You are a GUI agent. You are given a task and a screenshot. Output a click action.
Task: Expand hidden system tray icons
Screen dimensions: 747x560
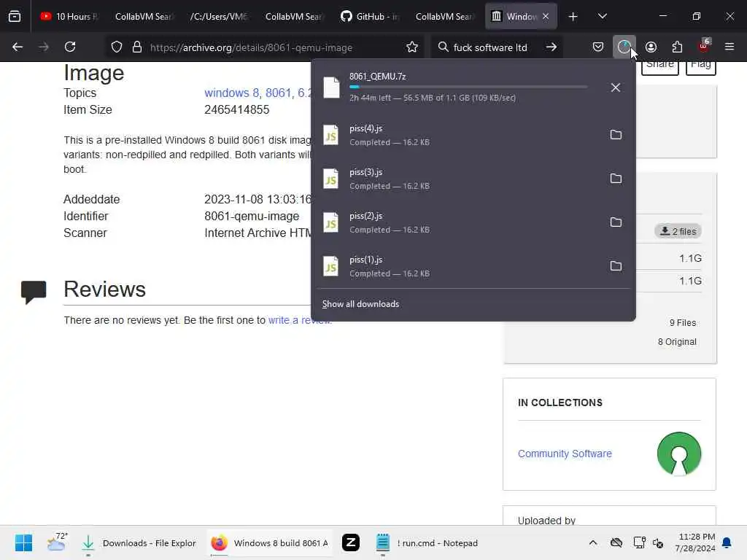pyautogui.click(x=592, y=542)
